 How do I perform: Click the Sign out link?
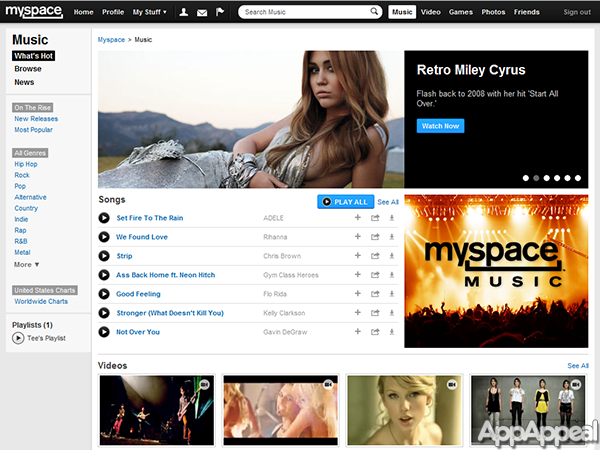[577, 12]
